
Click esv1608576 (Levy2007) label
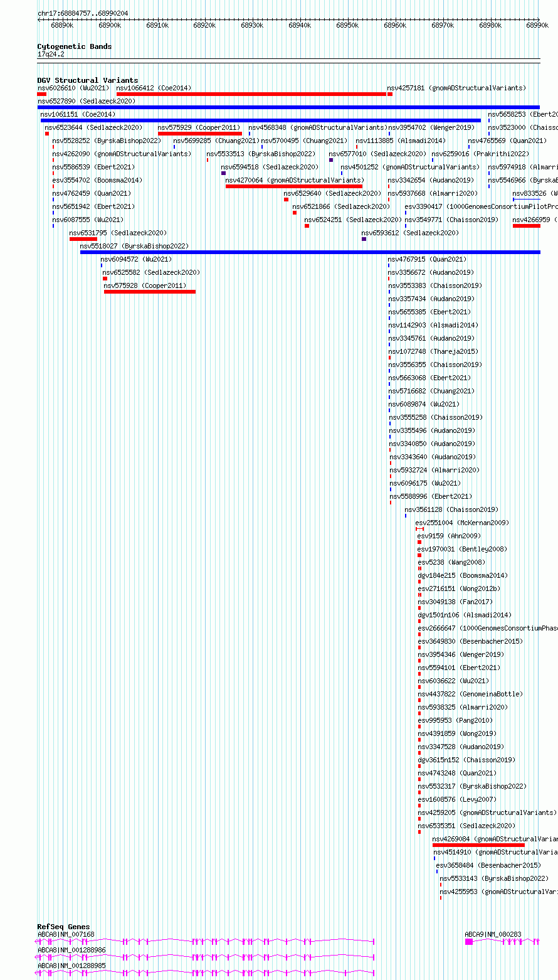point(457,799)
